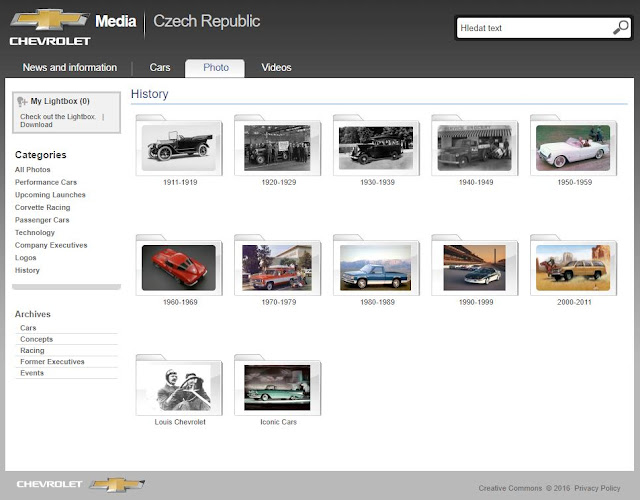Click the My Lightbox (0) heading
Viewport: 640px width, 500px height.
tap(60, 101)
